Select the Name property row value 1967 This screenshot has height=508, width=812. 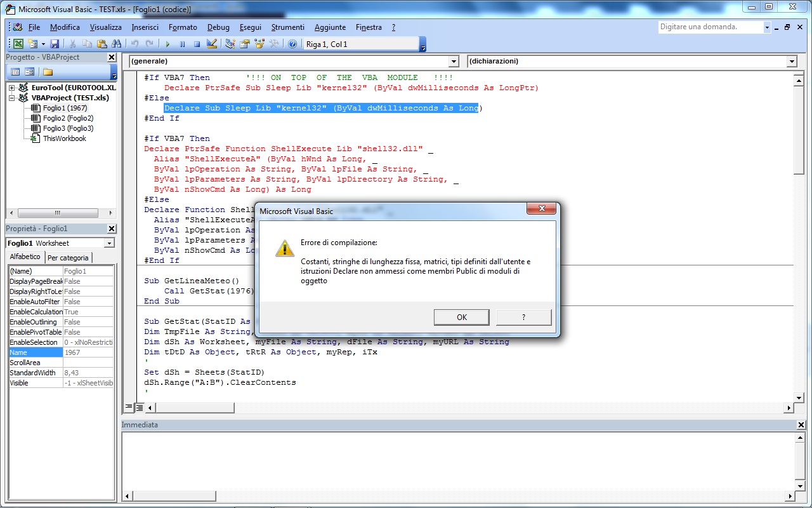click(x=88, y=352)
